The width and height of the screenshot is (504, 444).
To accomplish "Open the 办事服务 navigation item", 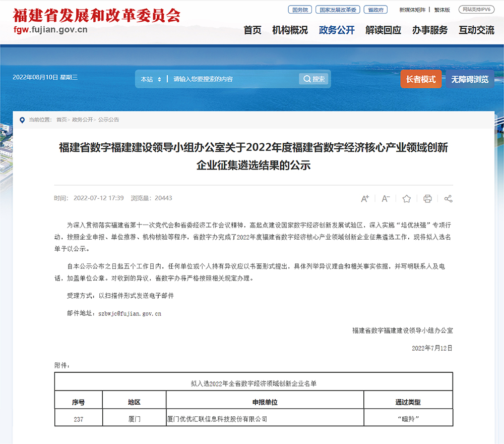I will [430, 30].
